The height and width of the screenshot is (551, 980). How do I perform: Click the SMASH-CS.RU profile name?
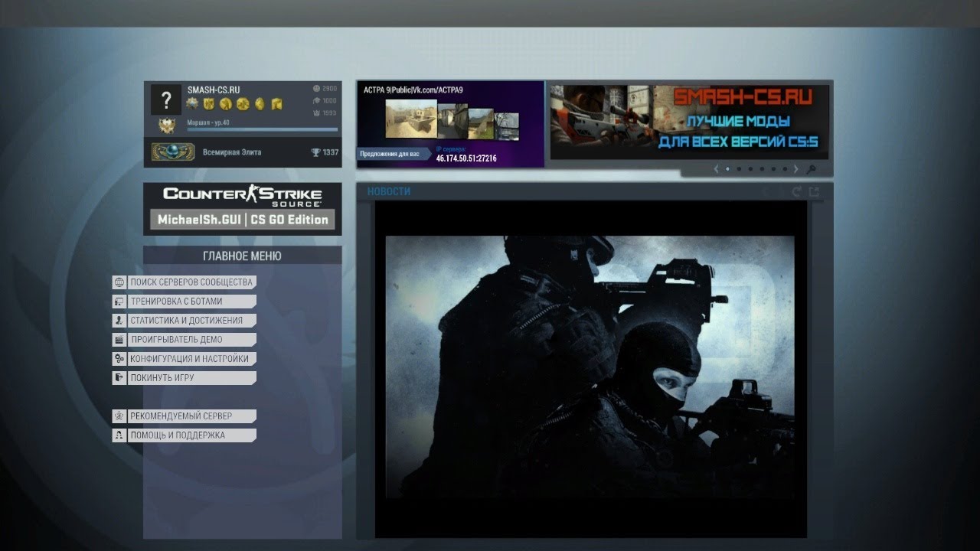click(214, 90)
